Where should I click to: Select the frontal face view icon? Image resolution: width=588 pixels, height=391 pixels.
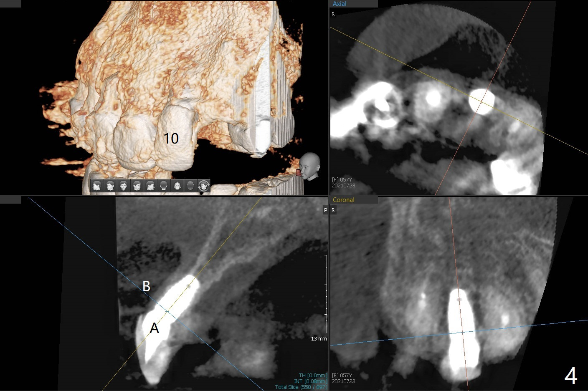click(124, 186)
